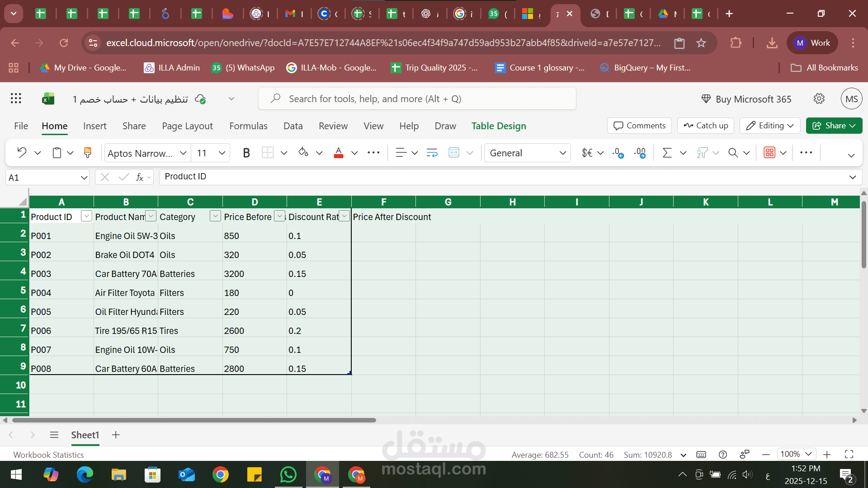Click the Format Painter icon
The image size is (868, 488).
click(x=88, y=153)
